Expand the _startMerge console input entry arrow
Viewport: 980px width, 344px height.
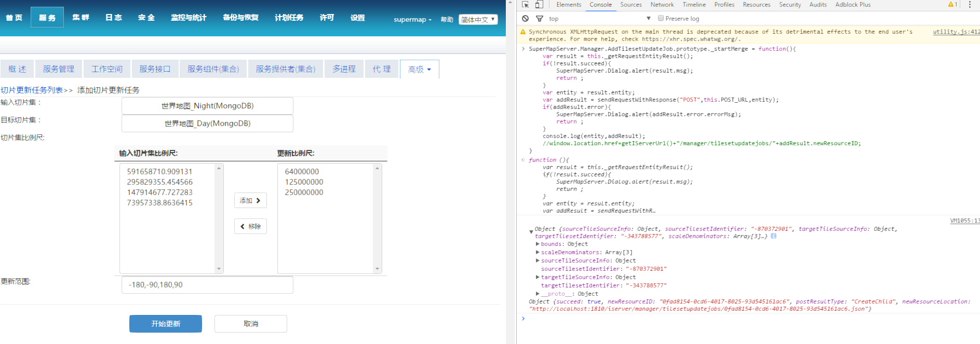(523, 49)
